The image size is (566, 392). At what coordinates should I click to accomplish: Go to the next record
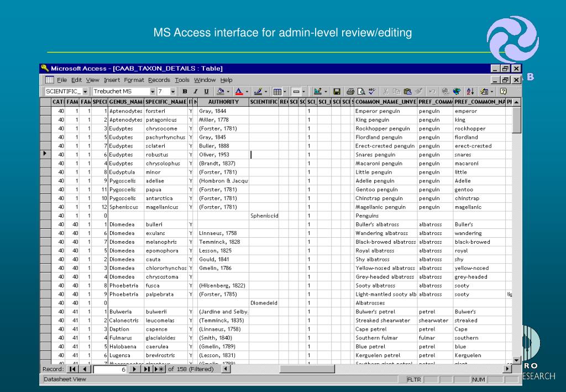coord(134,369)
